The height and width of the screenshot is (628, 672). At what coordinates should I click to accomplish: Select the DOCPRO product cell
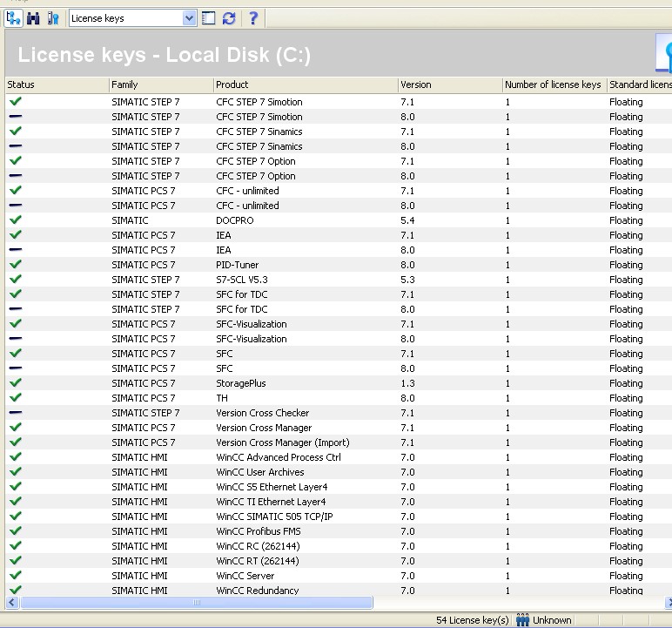[x=235, y=220]
